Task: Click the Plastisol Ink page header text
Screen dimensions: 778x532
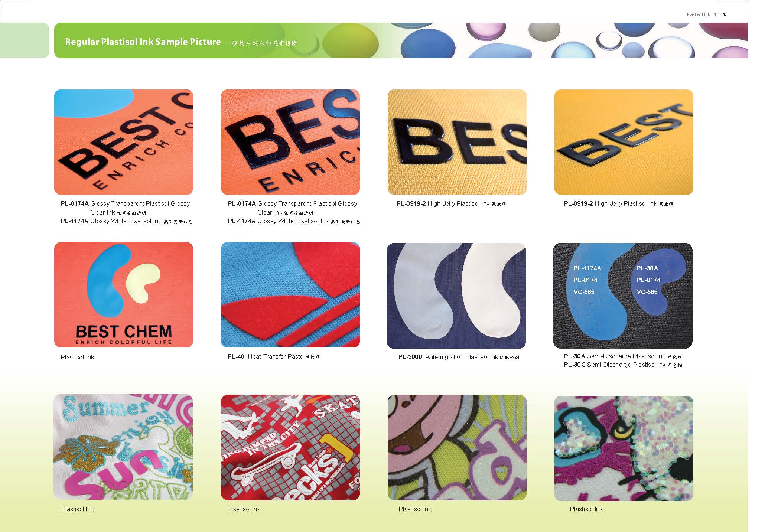Action: coord(698,14)
